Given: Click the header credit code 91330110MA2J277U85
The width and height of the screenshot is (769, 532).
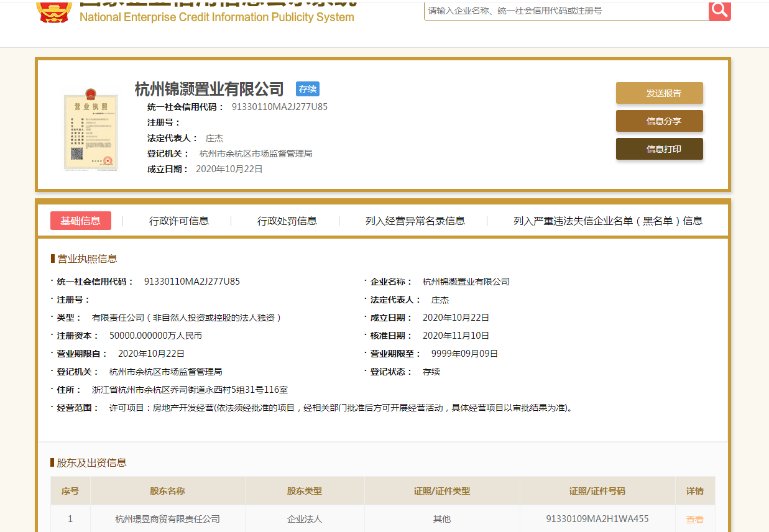Looking at the screenshot, I should pos(280,107).
